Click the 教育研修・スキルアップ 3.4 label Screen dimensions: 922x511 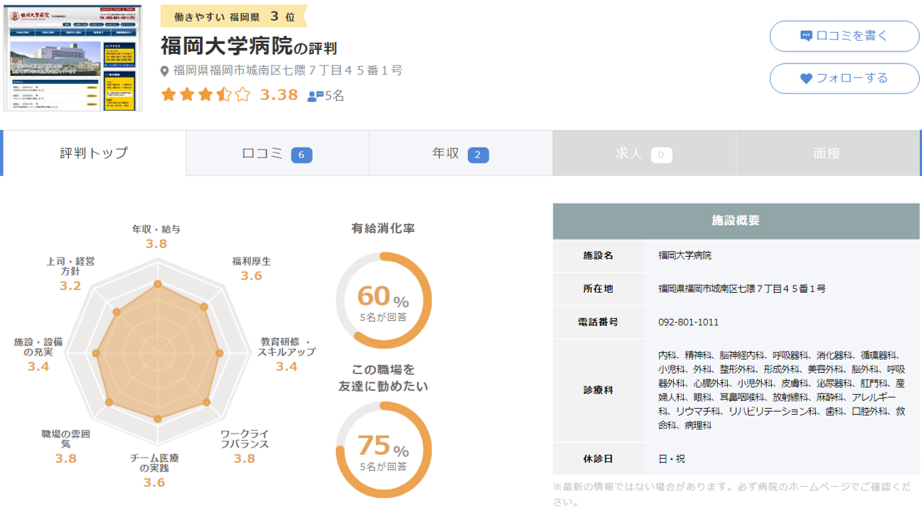[x=287, y=354]
